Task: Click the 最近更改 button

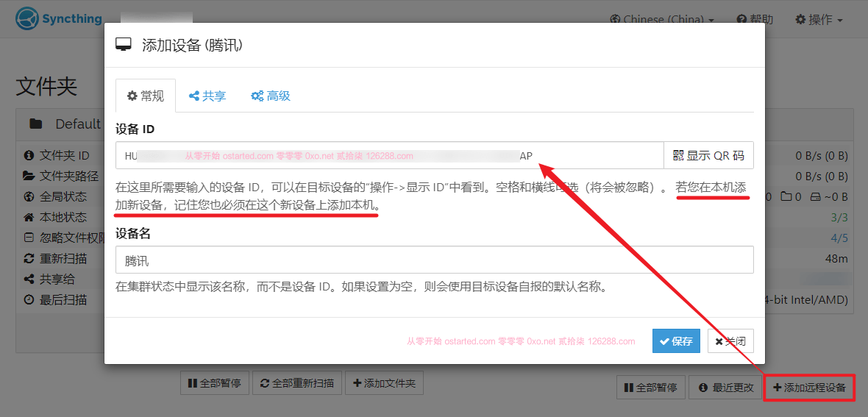Action: tap(726, 388)
